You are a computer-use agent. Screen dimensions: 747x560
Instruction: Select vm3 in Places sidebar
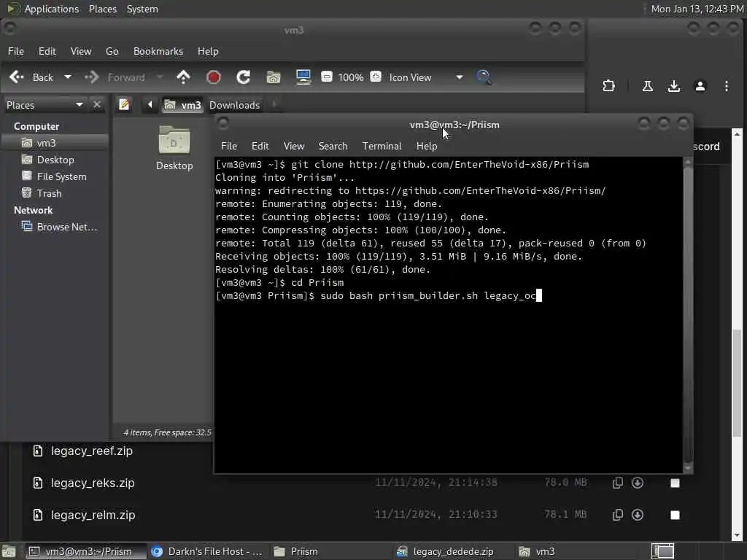click(55, 143)
